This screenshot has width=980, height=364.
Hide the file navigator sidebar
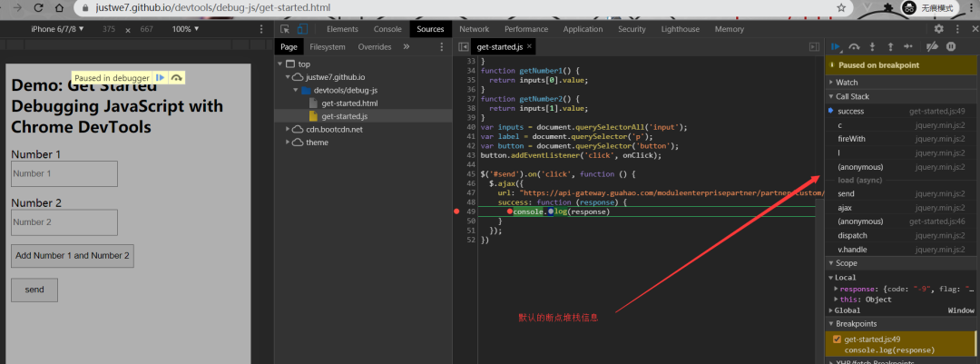coord(464,46)
